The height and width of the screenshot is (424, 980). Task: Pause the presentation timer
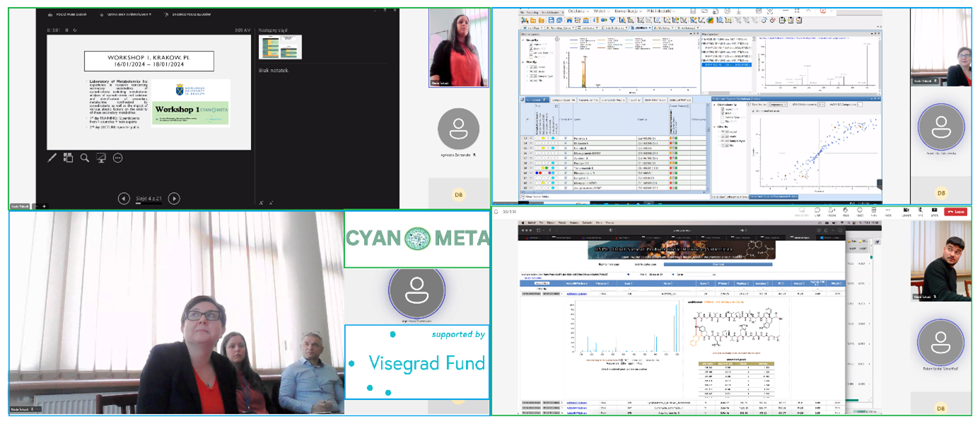tap(67, 30)
